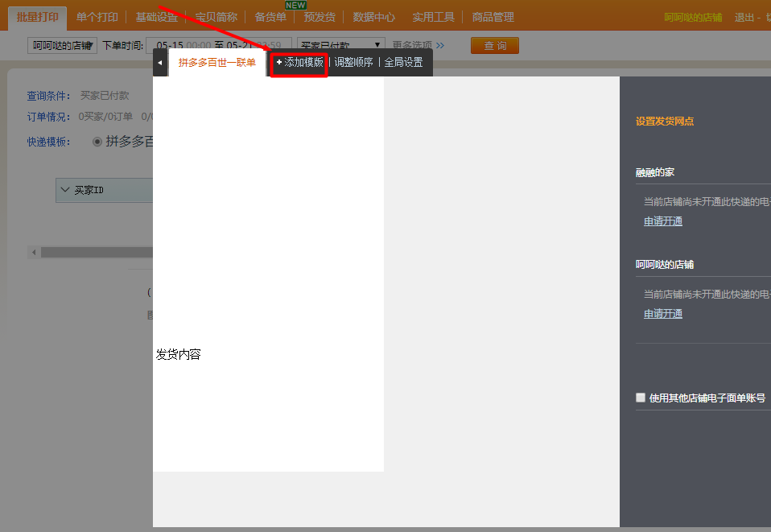Enable 使用其他店铺电子面单账号 checkbox
Viewport: 771px width, 532px height.
[x=641, y=398]
